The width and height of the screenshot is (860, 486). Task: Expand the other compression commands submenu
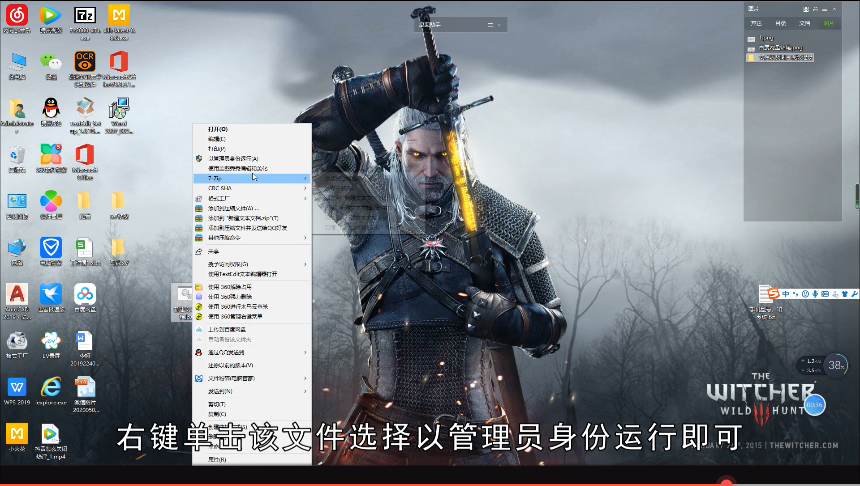252,238
